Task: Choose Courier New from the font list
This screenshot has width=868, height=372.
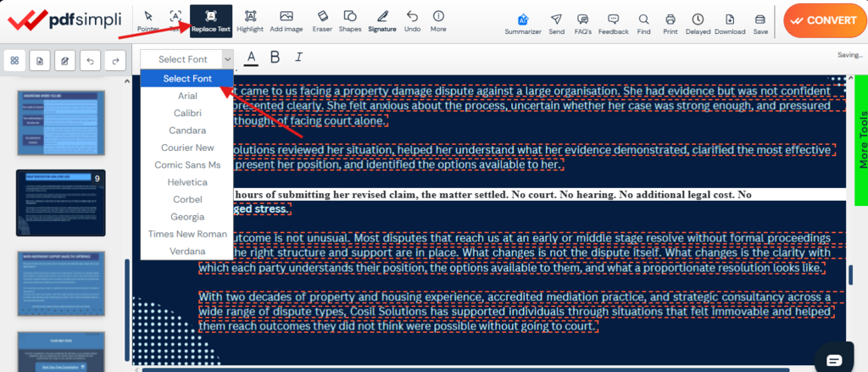Action: [187, 147]
